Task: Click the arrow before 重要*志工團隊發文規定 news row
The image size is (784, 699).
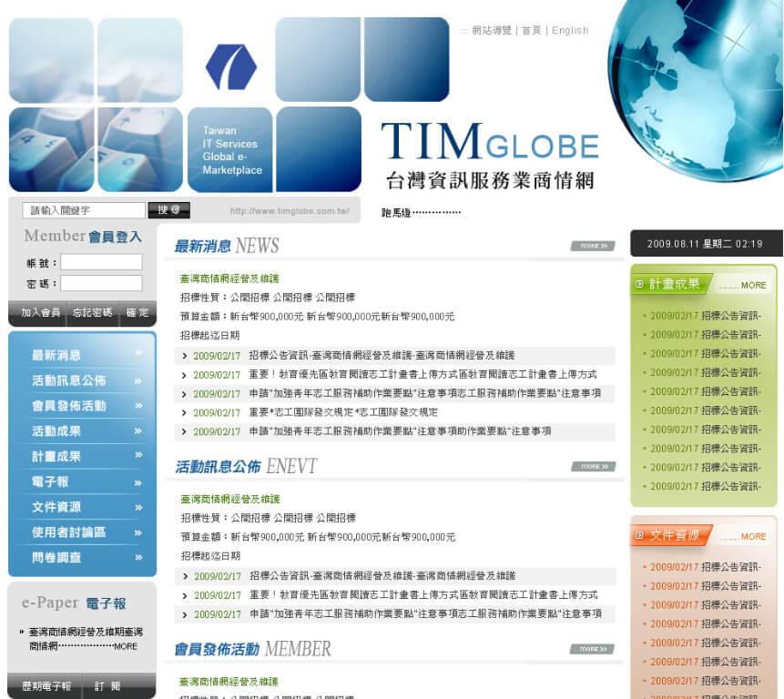Action: pyautogui.click(x=185, y=412)
